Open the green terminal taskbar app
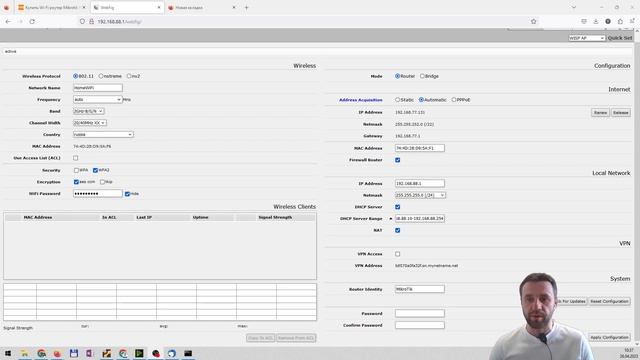Image resolution: width=640 pixels, height=360 pixels. 139,353
